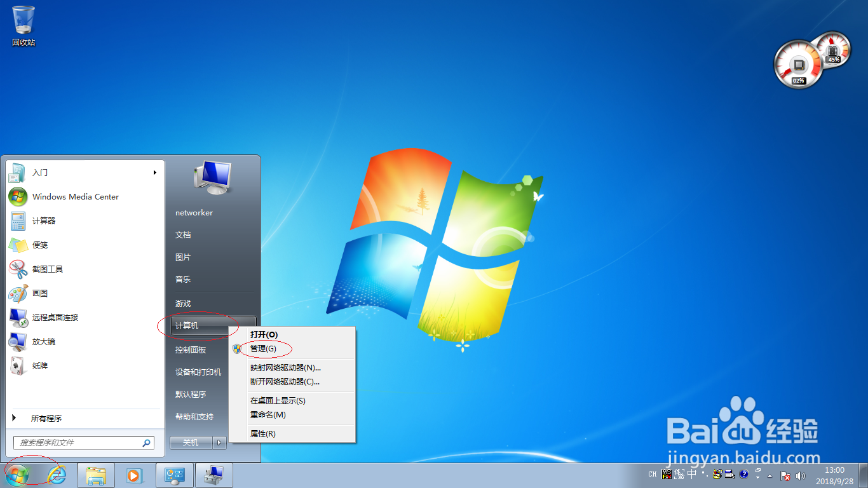Image resolution: width=868 pixels, height=488 pixels.
Task: Open Action Center flag tray icon
Action: pos(785,475)
